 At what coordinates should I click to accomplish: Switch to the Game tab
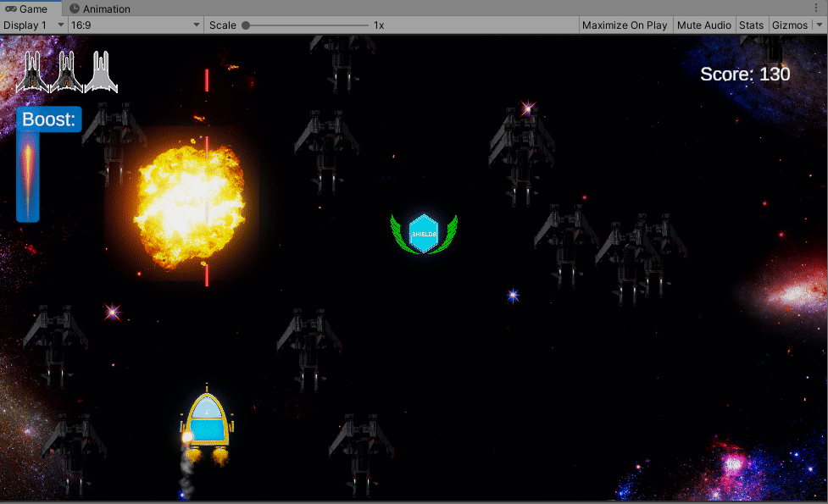pos(31,8)
